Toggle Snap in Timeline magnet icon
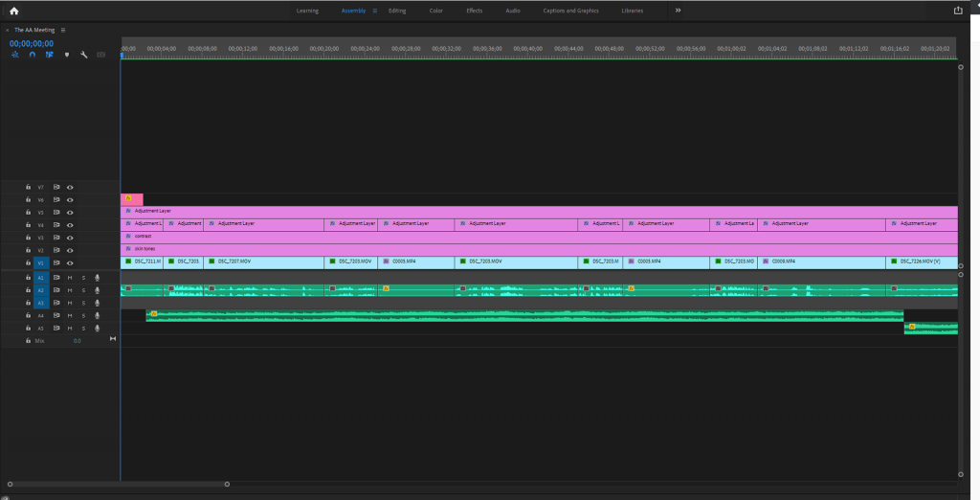Screen dimensions: 980x500 pos(32,55)
